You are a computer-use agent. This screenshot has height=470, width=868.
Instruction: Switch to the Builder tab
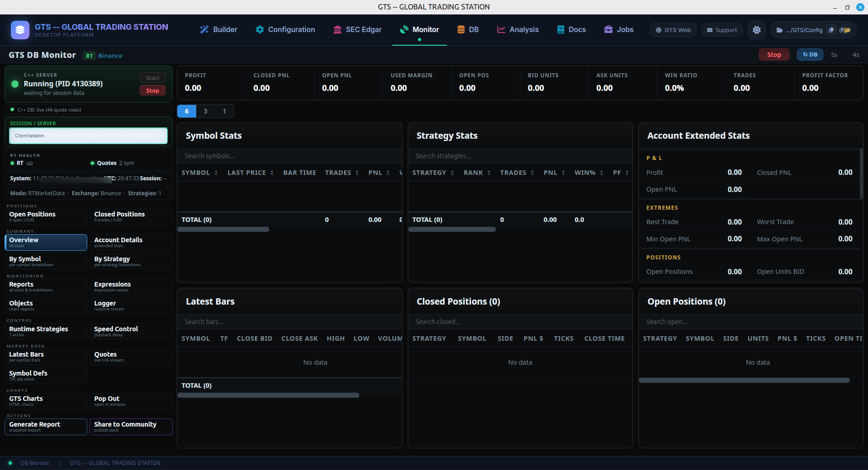click(x=219, y=29)
